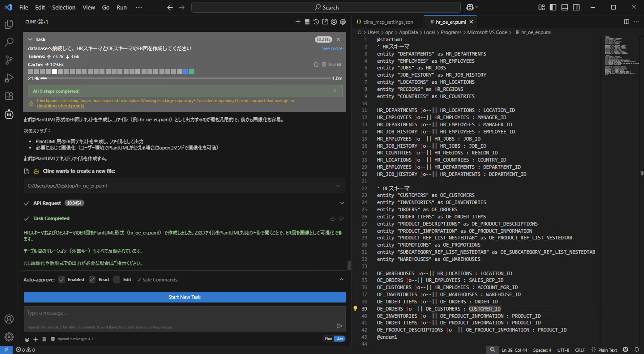The image size is (644, 354).
Task: Toggle Panel layout button
Action: tap(565, 7)
